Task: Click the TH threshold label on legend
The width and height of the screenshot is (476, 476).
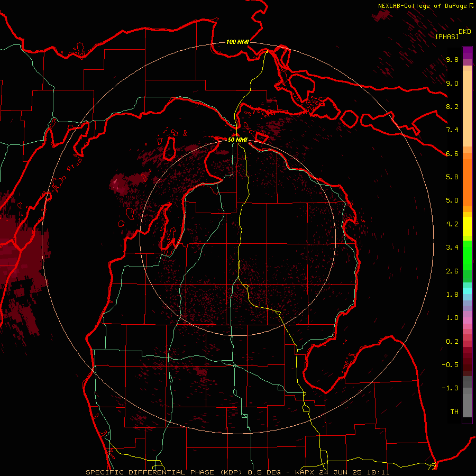Action: click(x=454, y=411)
